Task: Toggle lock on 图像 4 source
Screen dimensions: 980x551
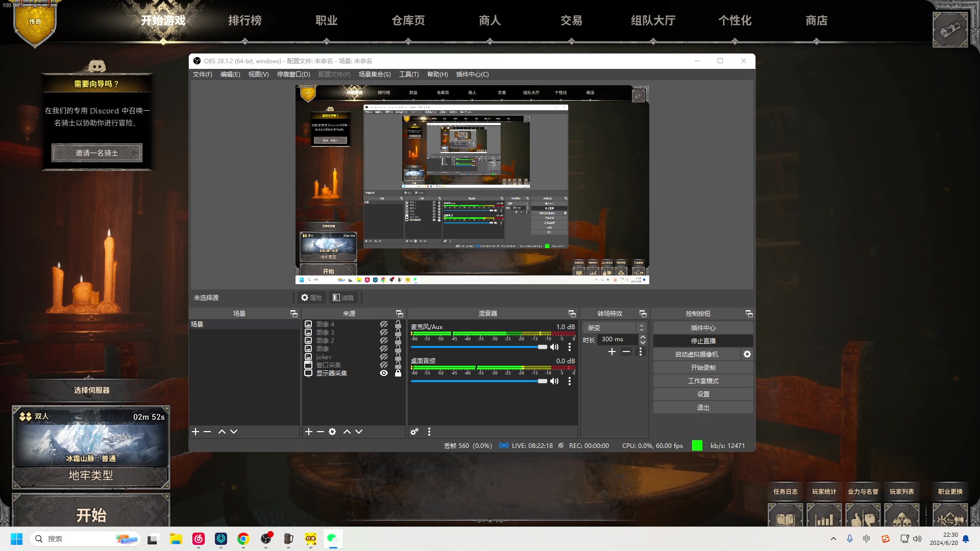Action: coord(398,324)
